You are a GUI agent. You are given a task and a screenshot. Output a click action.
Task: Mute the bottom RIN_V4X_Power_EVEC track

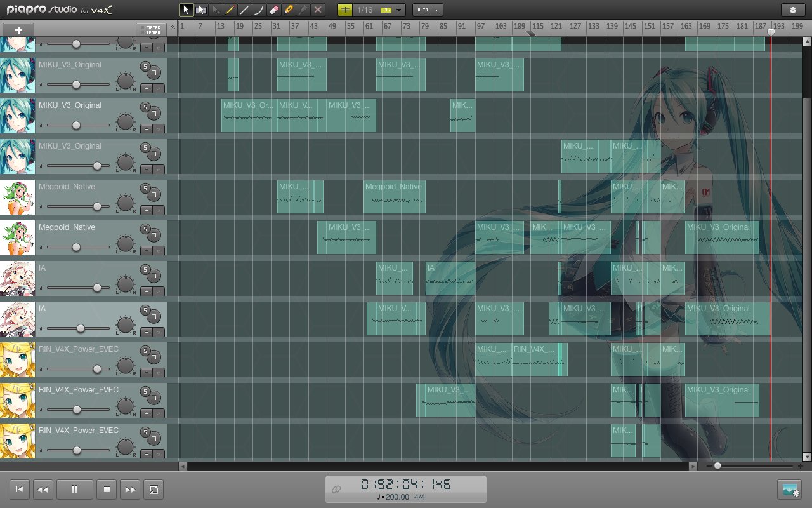154,438
